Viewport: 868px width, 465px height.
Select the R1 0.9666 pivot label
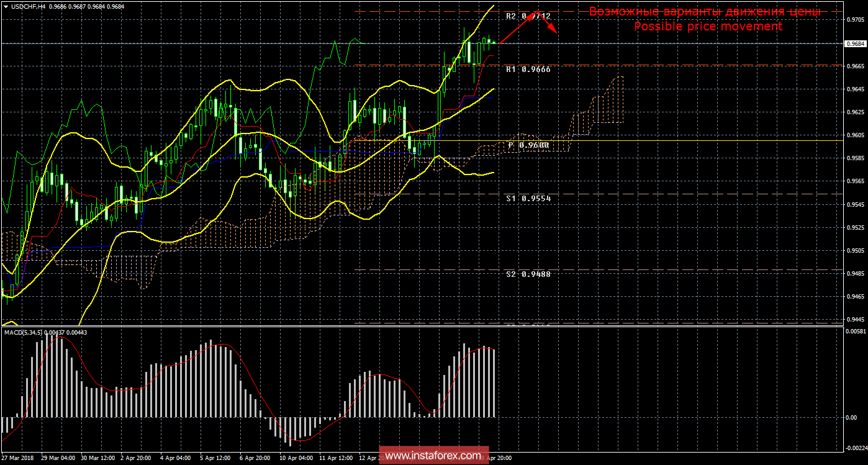point(528,70)
